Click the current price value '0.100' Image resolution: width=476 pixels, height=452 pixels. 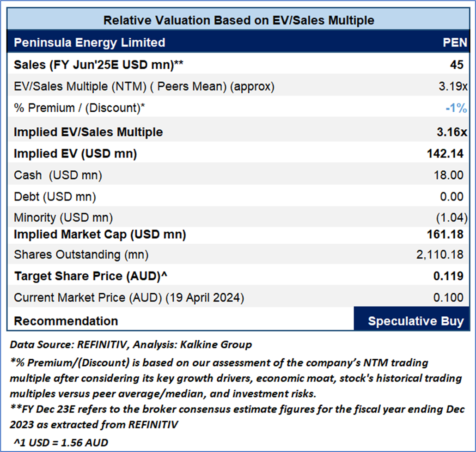click(x=448, y=298)
